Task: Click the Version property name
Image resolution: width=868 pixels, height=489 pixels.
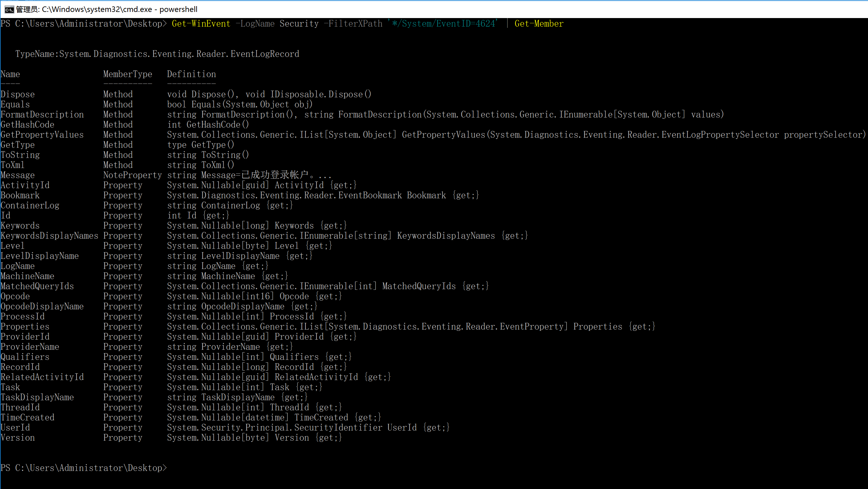Action: tap(17, 438)
